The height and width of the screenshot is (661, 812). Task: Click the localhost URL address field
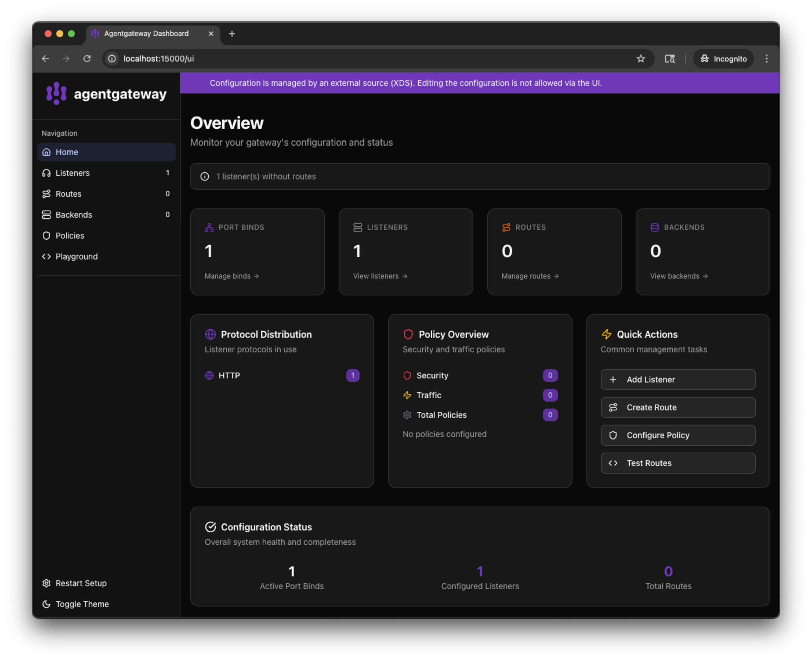[342, 59]
